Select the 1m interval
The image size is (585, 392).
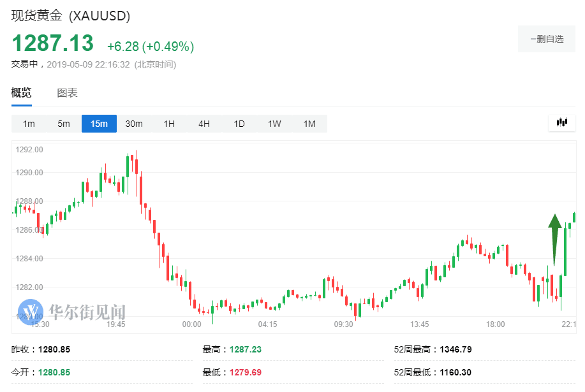point(29,124)
